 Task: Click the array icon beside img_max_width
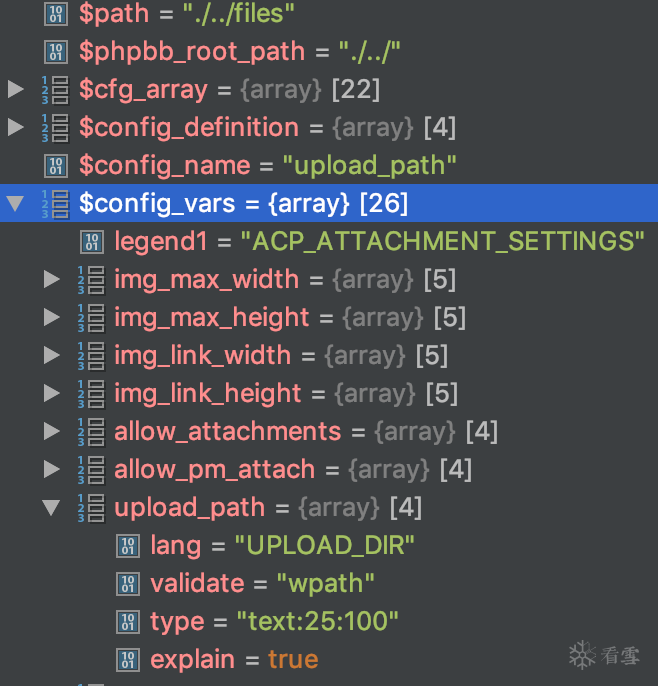(x=92, y=280)
